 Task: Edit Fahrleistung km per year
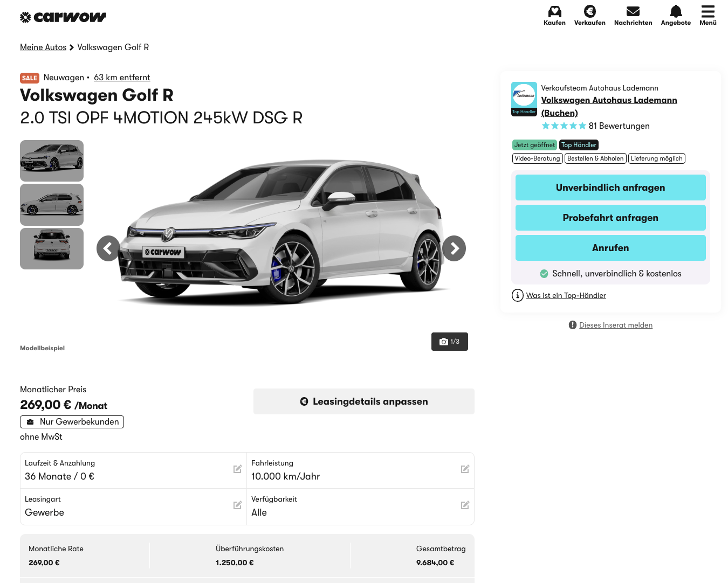point(465,469)
